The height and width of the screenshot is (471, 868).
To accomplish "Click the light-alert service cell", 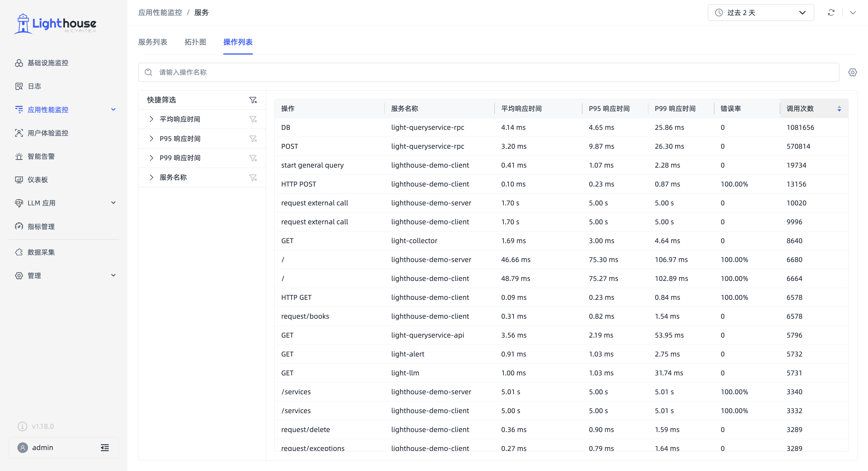I will tap(408, 354).
